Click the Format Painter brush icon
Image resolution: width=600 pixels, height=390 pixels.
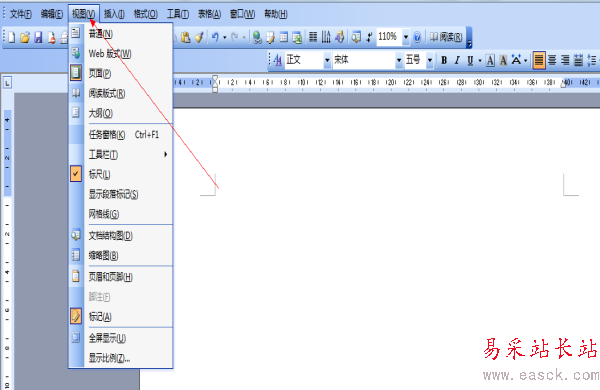pyautogui.click(x=199, y=37)
